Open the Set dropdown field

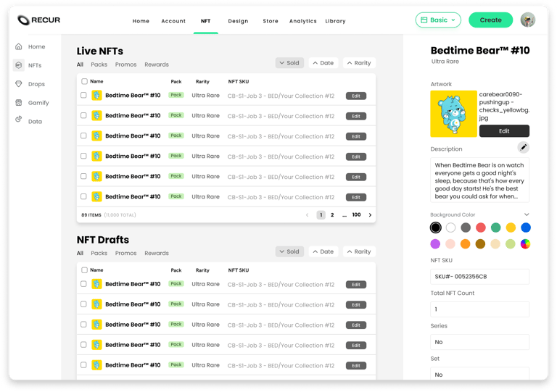tap(479, 373)
